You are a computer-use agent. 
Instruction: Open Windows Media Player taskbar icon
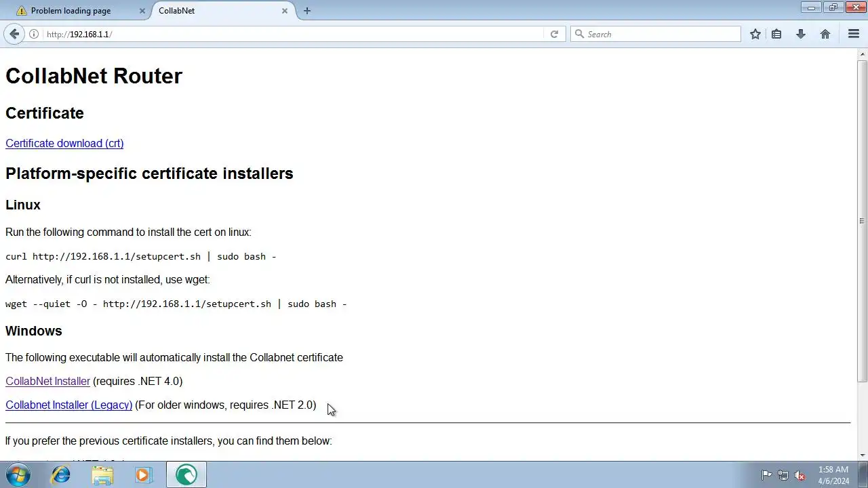pos(143,474)
